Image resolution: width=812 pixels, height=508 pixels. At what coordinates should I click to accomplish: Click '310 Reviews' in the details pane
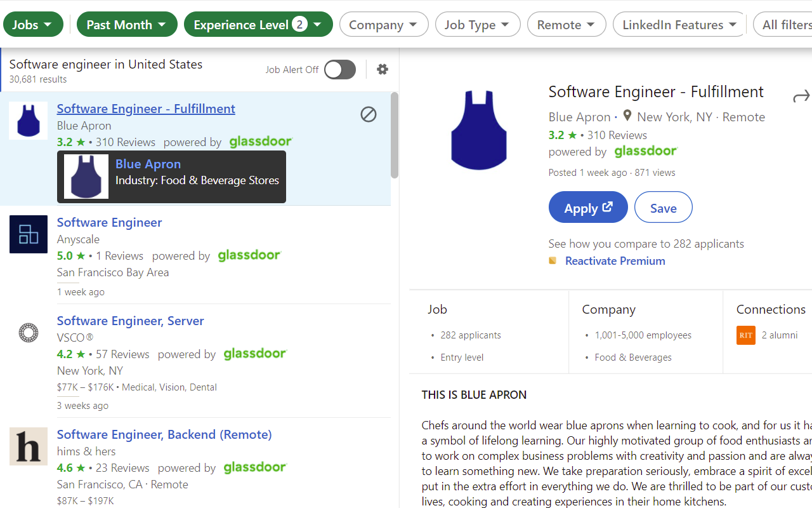tap(617, 135)
